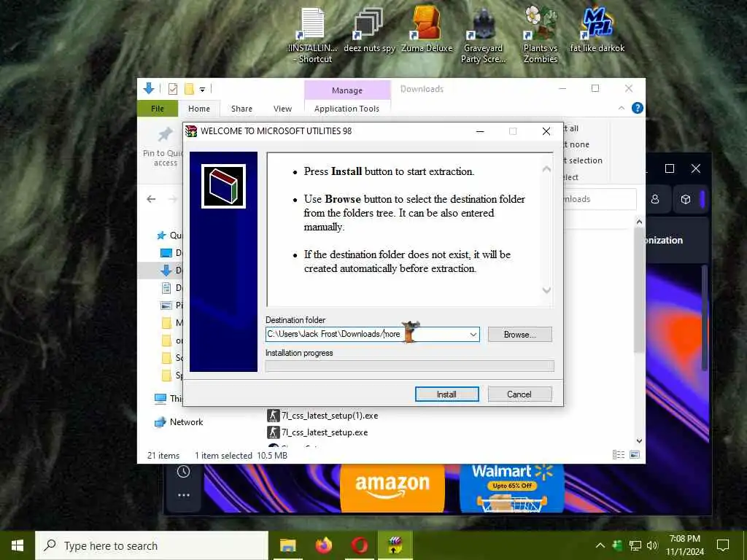Switch to the Share ribbon tab

tap(241, 109)
